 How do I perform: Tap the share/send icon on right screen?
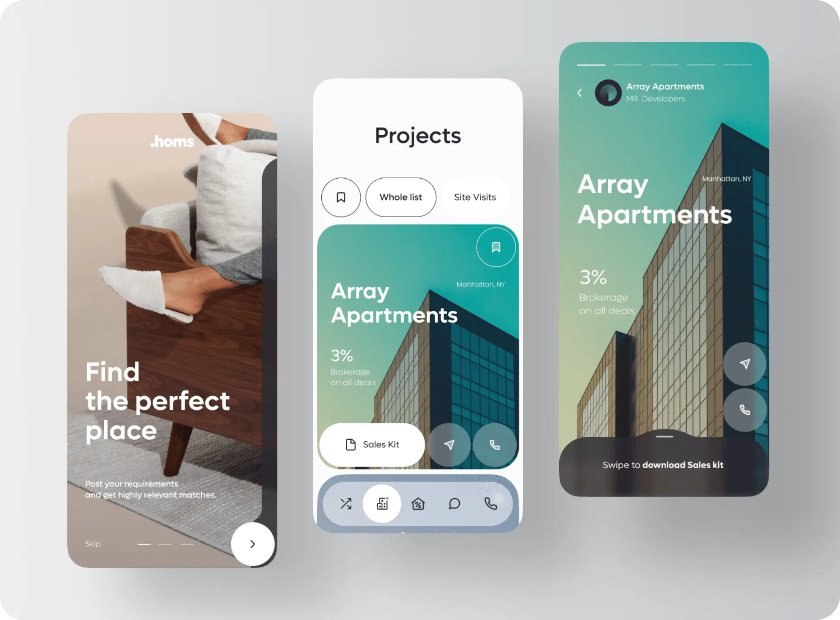(744, 363)
